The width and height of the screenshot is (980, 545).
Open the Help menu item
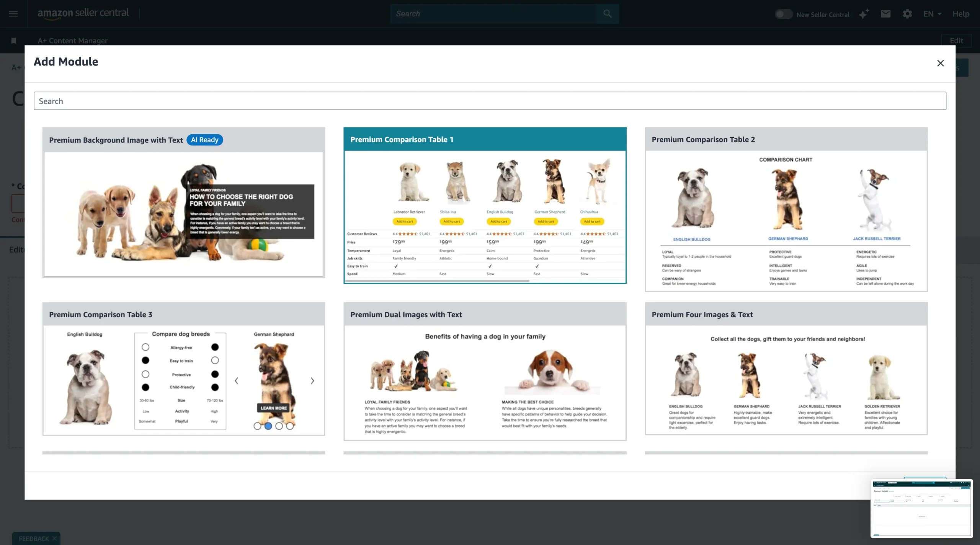(960, 14)
